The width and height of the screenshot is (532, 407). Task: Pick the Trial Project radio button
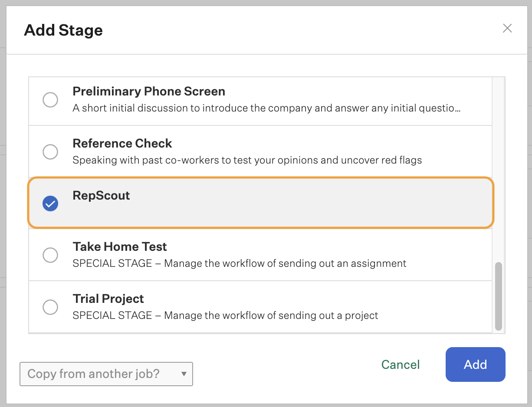pyautogui.click(x=50, y=307)
